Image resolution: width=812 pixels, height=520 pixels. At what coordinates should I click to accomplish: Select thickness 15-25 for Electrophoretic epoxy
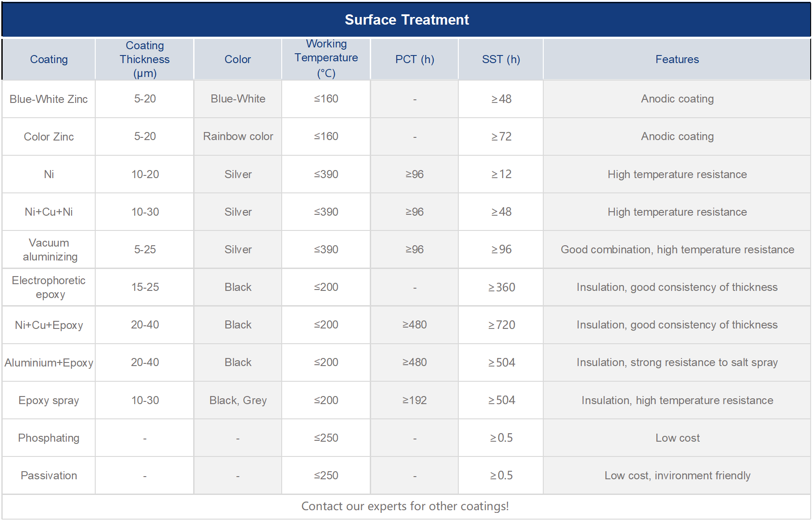tap(145, 287)
